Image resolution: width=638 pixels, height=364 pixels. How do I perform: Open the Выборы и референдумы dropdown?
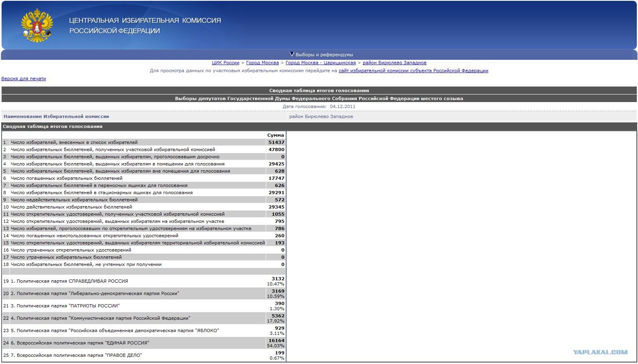[321, 55]
